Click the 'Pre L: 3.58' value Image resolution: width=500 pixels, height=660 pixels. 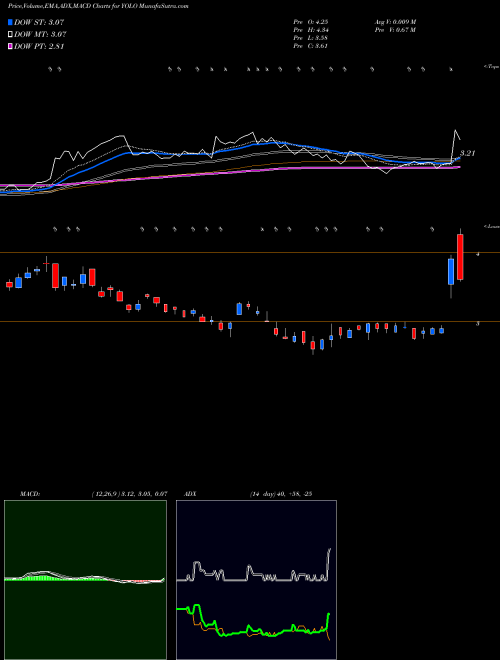click(x=311, y=38)
